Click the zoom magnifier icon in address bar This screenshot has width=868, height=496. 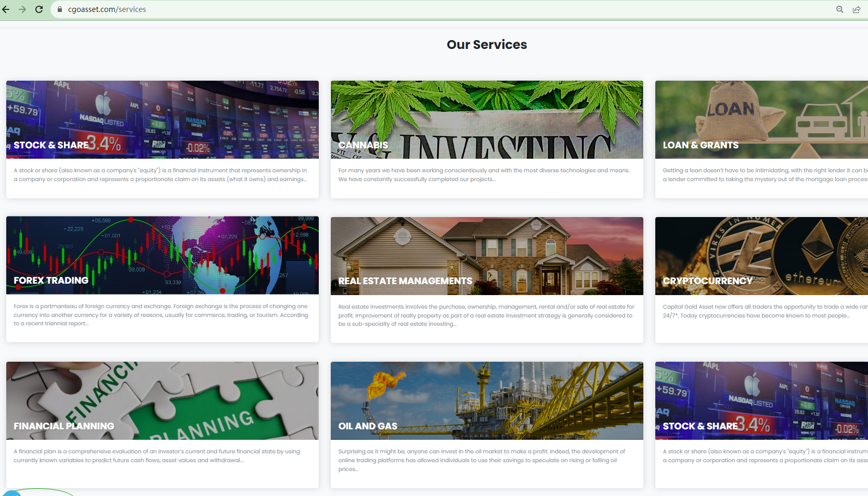839,9
